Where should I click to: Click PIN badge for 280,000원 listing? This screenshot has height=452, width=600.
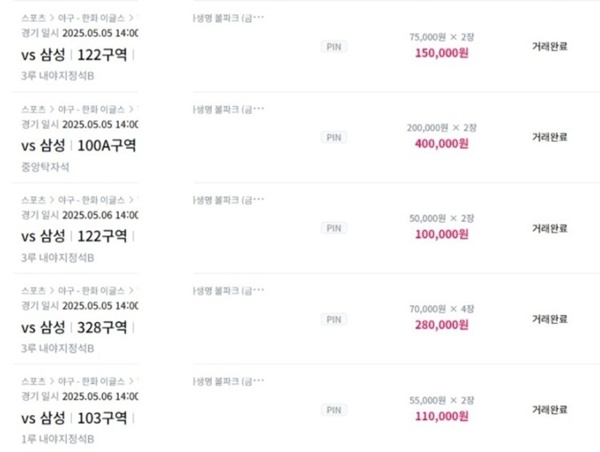334,319
